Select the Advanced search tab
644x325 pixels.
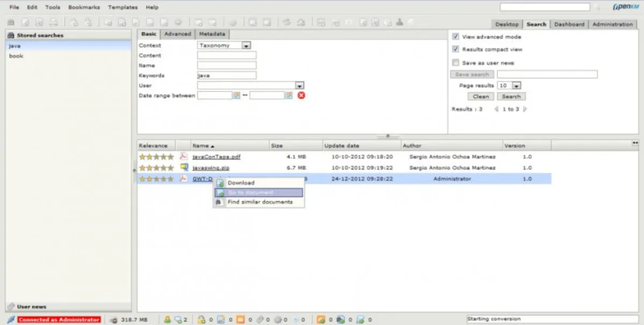coord(177,34)
